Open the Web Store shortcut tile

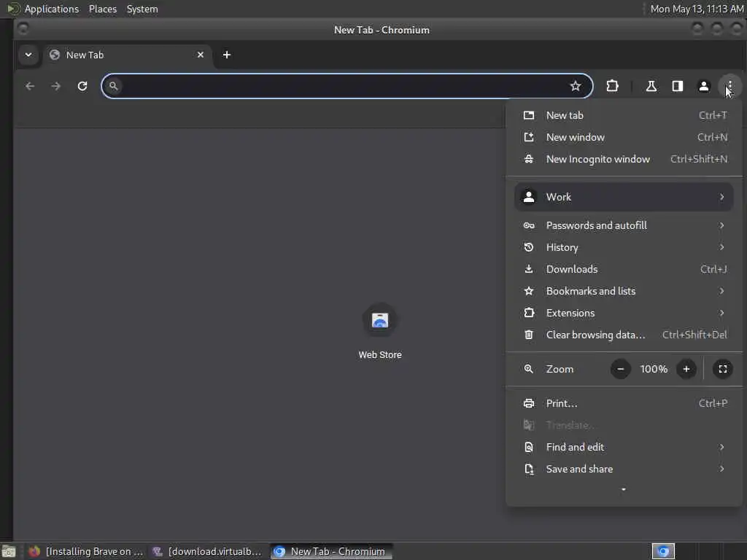pyautogui.click(x=379, y=320)
